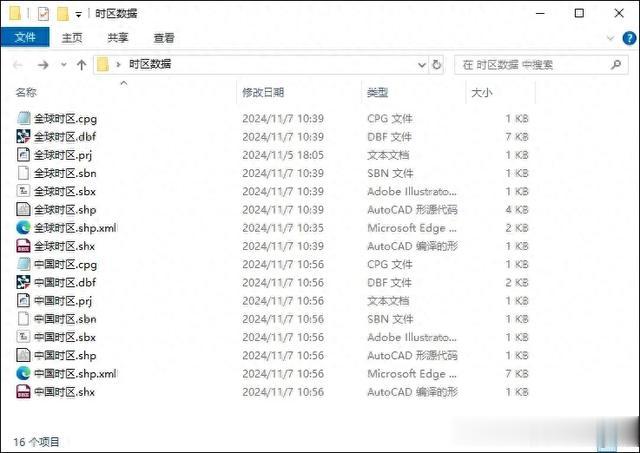Click the new folder quick access icon
The height and width of the screenshot is (453, 640).
click(62, 14)
